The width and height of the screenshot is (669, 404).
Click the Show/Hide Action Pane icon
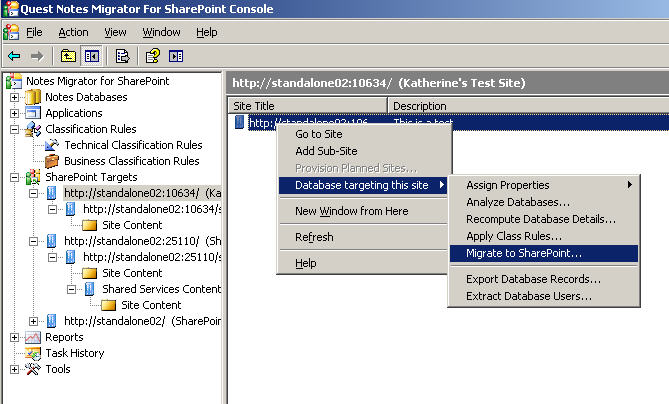click(176, 56)
